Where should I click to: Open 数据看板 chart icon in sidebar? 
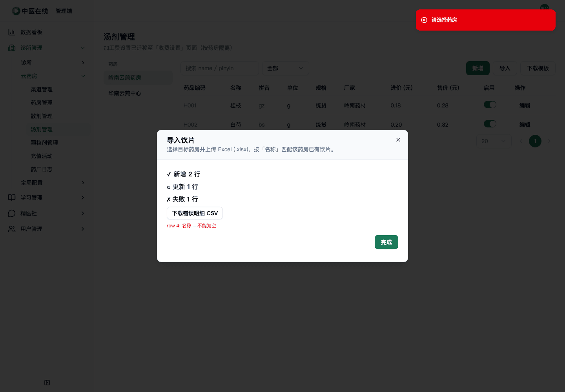coord(12,32)
